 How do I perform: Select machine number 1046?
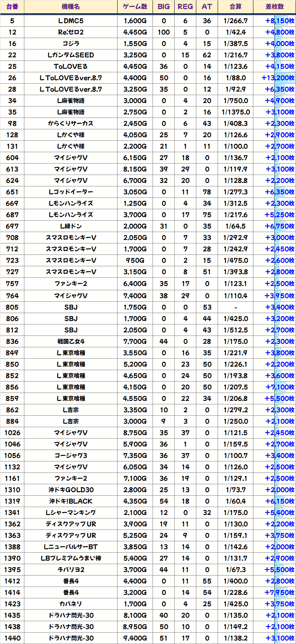12,444
